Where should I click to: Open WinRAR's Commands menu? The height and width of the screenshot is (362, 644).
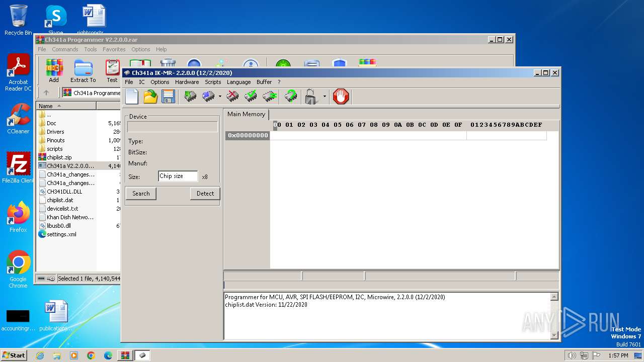[x=65, y=49]
